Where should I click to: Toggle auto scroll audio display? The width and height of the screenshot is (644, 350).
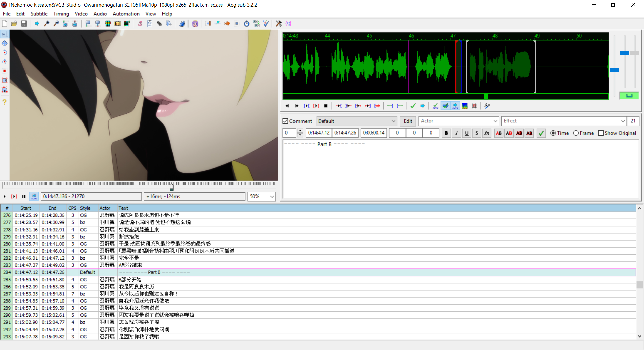(x=455, y=106)
